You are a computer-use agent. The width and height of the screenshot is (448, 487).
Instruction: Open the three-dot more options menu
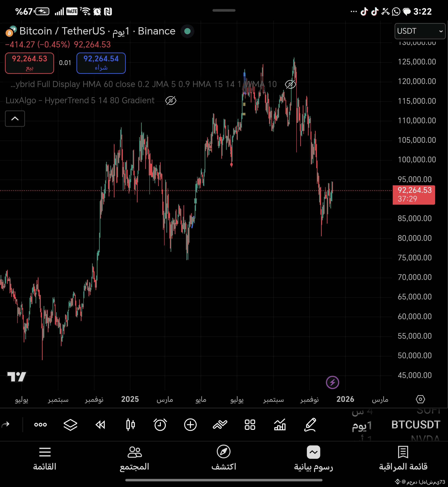[x=41, y=424]
